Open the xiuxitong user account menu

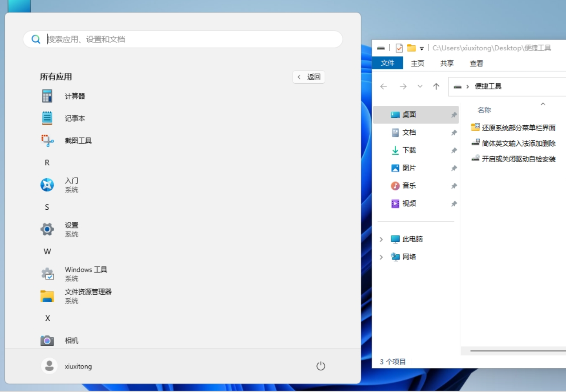coord(67,366)
